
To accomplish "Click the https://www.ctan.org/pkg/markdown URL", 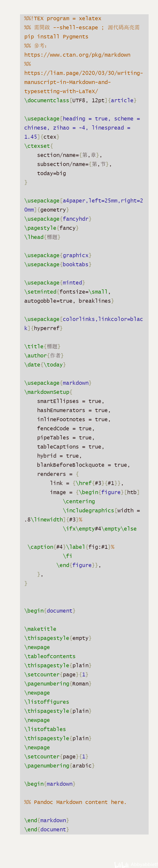I will 77,55.
